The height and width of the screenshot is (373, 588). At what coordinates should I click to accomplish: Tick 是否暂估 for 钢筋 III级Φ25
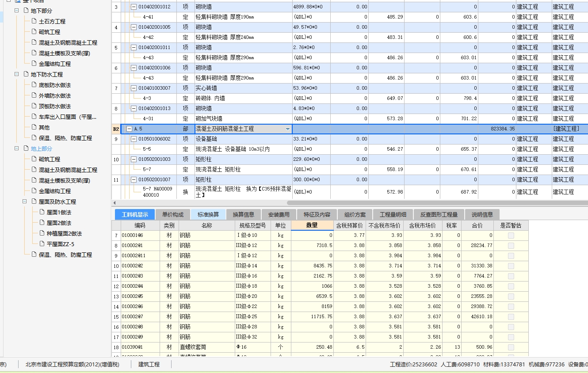tap(511, 317)
